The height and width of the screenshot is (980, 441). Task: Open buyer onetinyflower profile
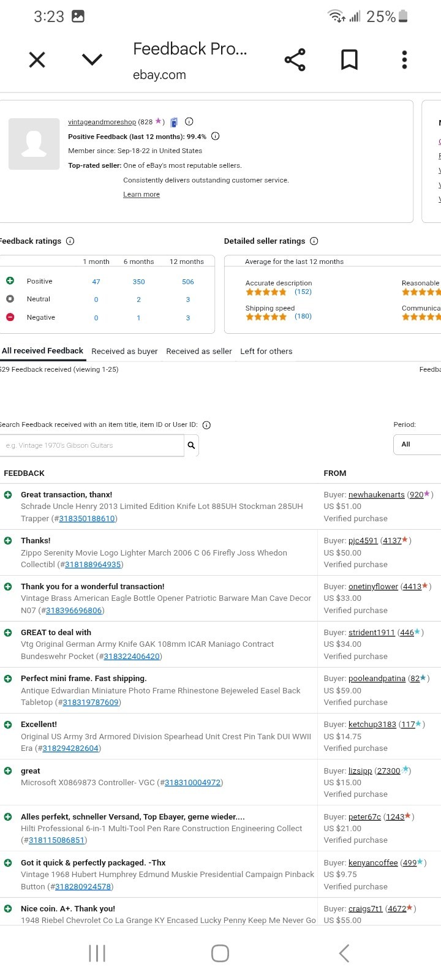(373, 586)
